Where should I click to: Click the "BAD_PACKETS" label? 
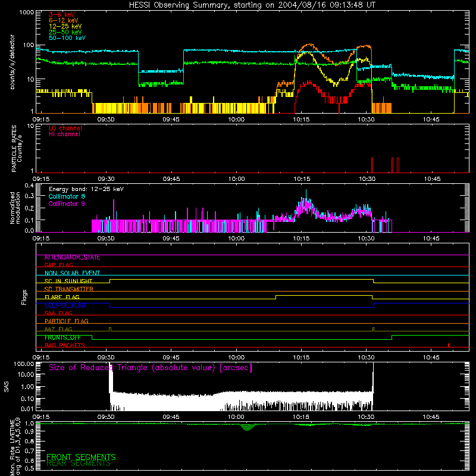point(65,346)
